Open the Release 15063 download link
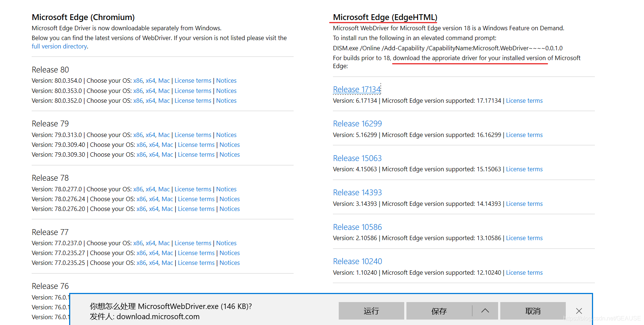644x325 pixels. (x=357, y=158)
